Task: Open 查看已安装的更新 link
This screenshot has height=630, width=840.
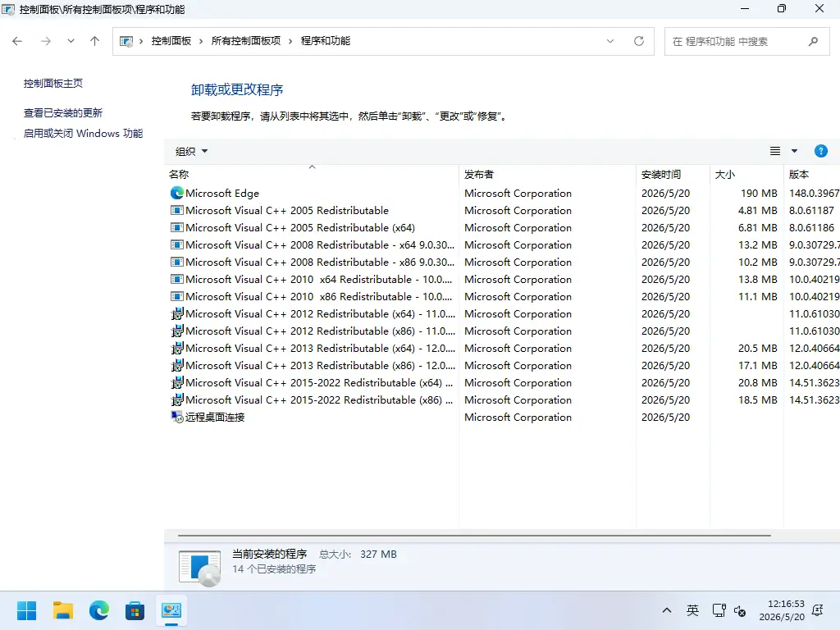Action: coord(62,112)
